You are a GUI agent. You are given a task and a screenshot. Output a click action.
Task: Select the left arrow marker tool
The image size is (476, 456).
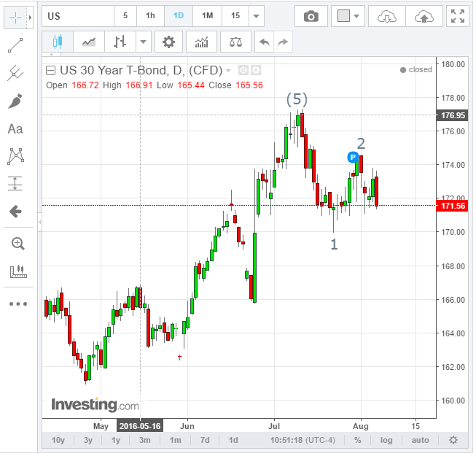tap(15, 212)
